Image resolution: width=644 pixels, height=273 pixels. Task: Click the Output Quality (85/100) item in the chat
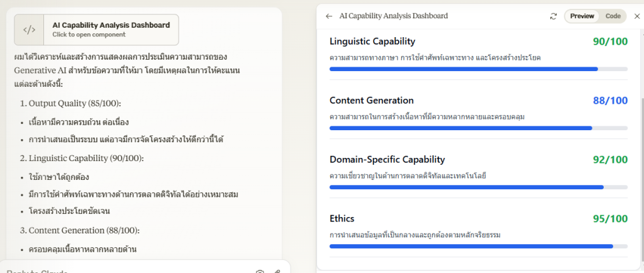coord(74,103)
